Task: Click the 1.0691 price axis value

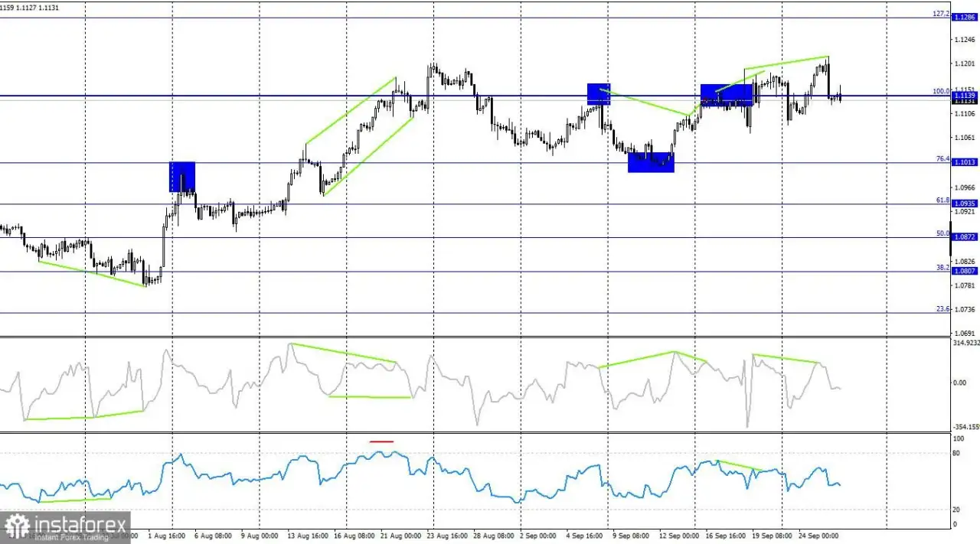Action: click(965, 334)
